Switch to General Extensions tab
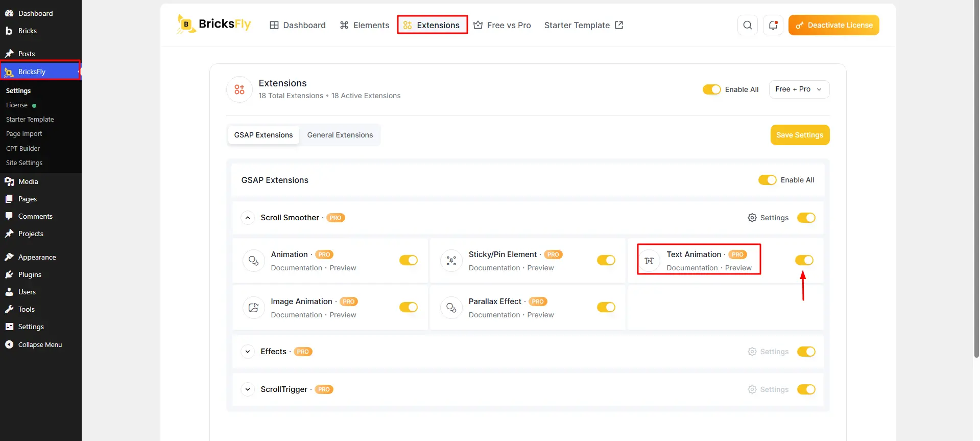This screenshot has height=441, width=980. pos(340,135)
